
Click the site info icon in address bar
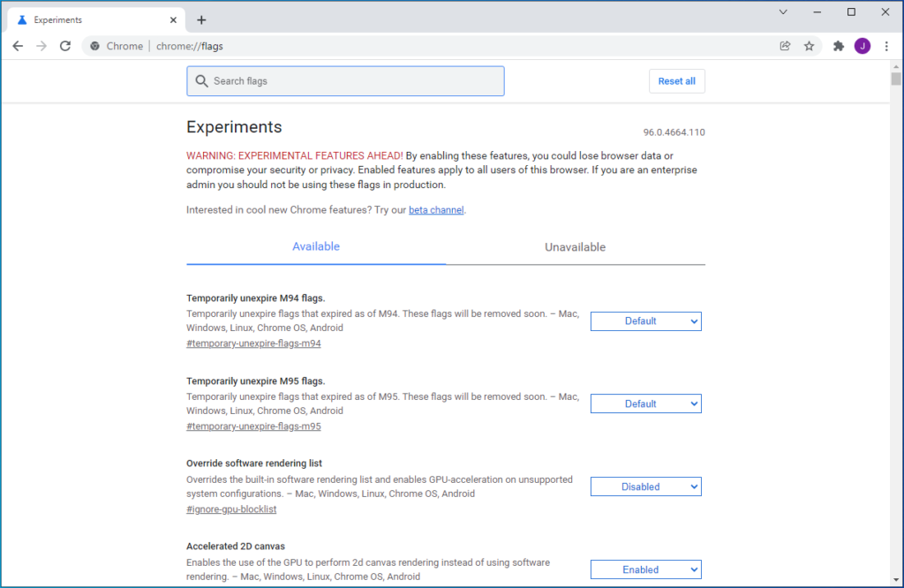click(94, 45)
